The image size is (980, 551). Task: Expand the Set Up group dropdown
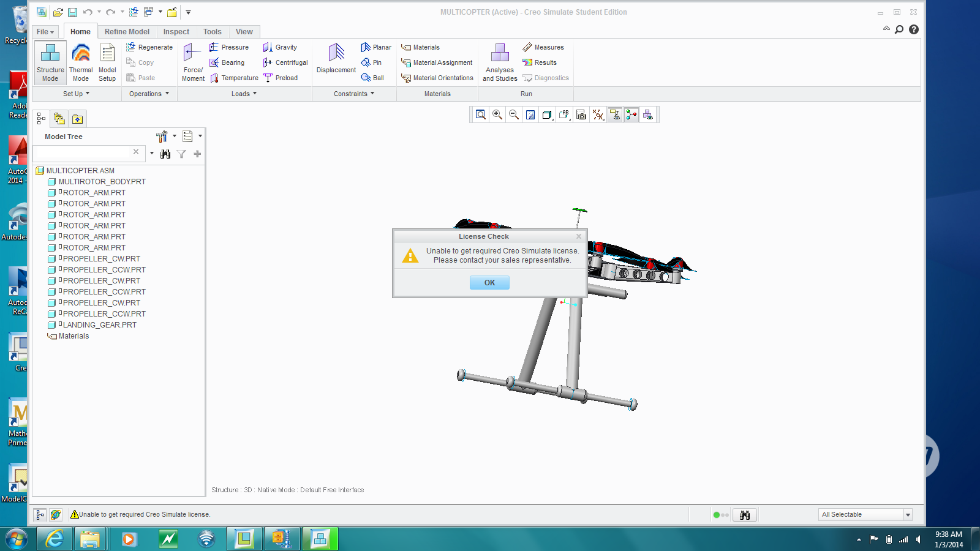(76, 94)
